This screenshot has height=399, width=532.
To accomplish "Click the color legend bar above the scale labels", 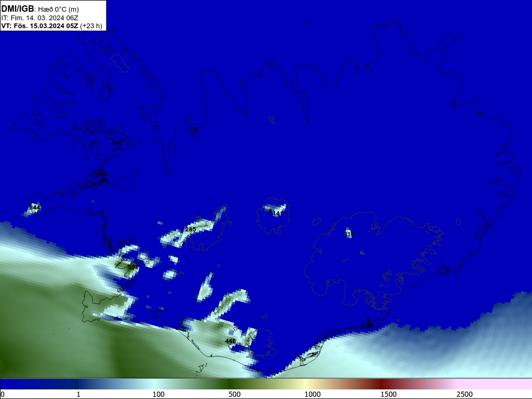I will tap(266, 384).
